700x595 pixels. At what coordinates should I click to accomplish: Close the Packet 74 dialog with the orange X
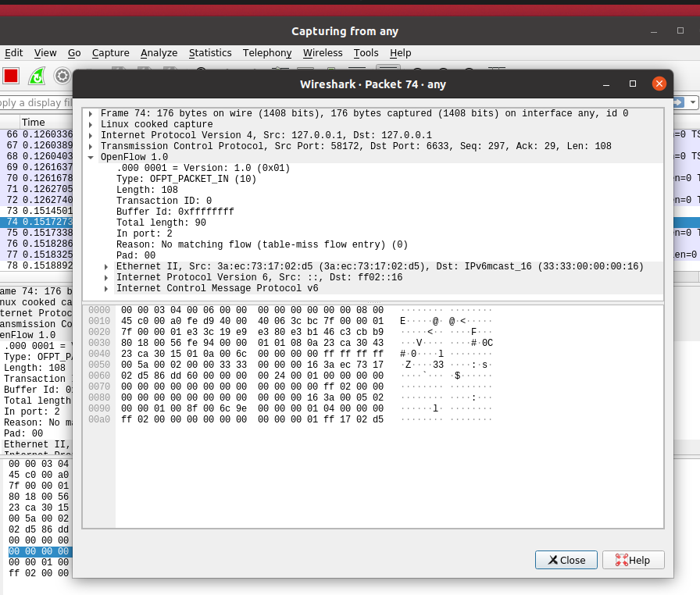pyautogui.click(x=659, y=84)
